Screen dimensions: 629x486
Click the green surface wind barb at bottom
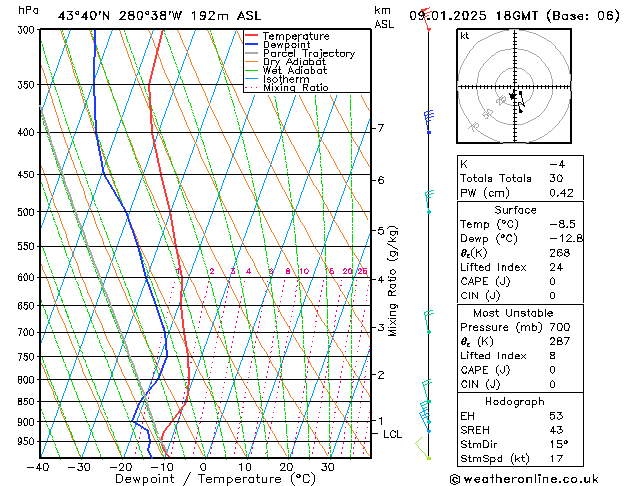click(x=423, y=449)
